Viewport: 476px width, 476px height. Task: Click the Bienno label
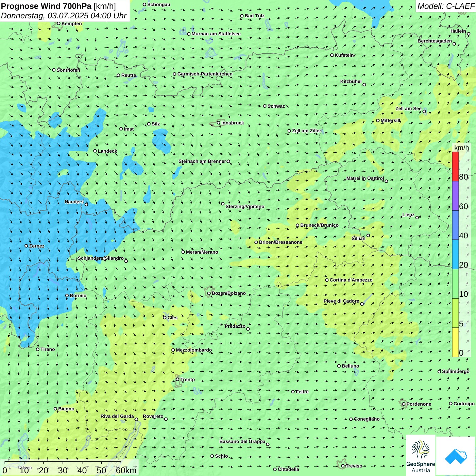click(66, 409)
